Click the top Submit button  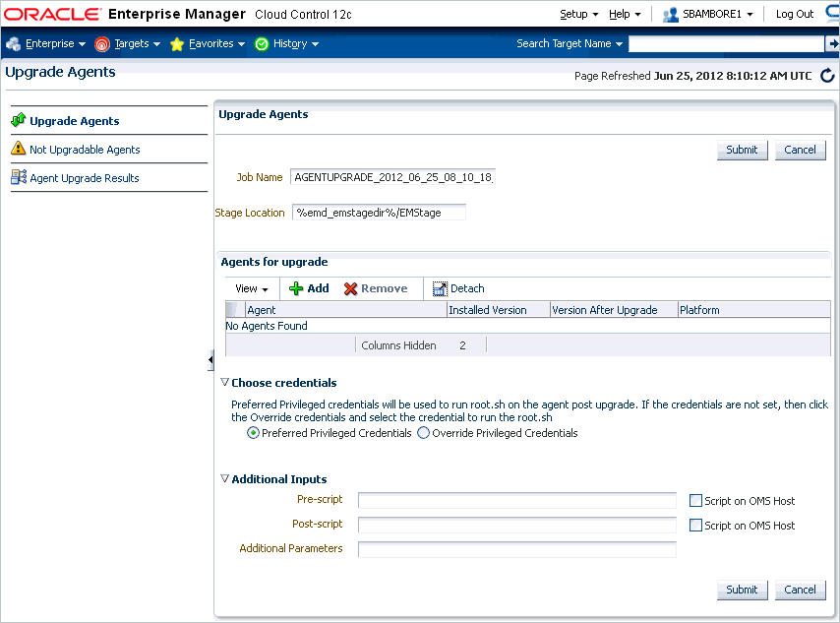coord(742,151)
